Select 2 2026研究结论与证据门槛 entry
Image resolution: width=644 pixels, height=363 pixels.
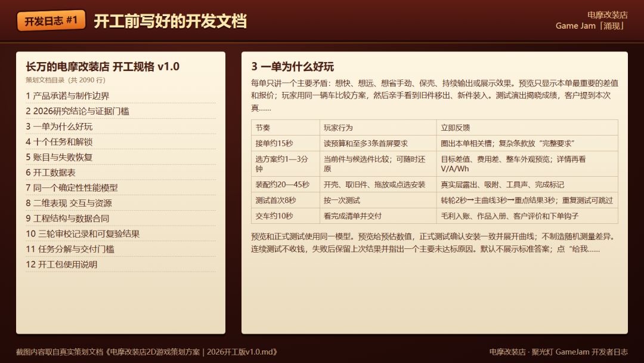click(x=120, y=111)
